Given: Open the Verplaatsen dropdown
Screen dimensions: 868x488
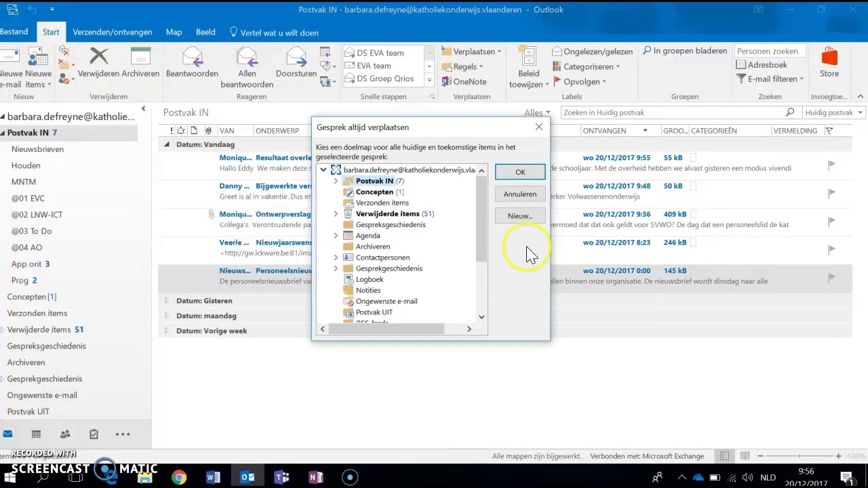Looking at the screenshot, I should [x=471, y=52].
